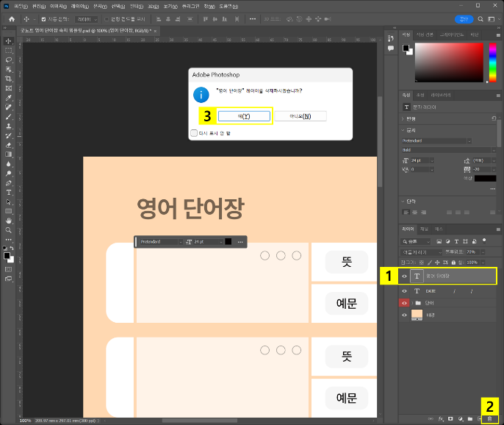
Task: Select the Lasso tool
Action: click(8, 60)
